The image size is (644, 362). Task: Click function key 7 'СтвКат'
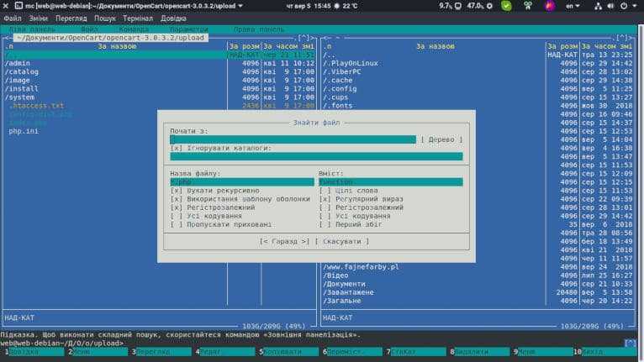tap(415, 352)
